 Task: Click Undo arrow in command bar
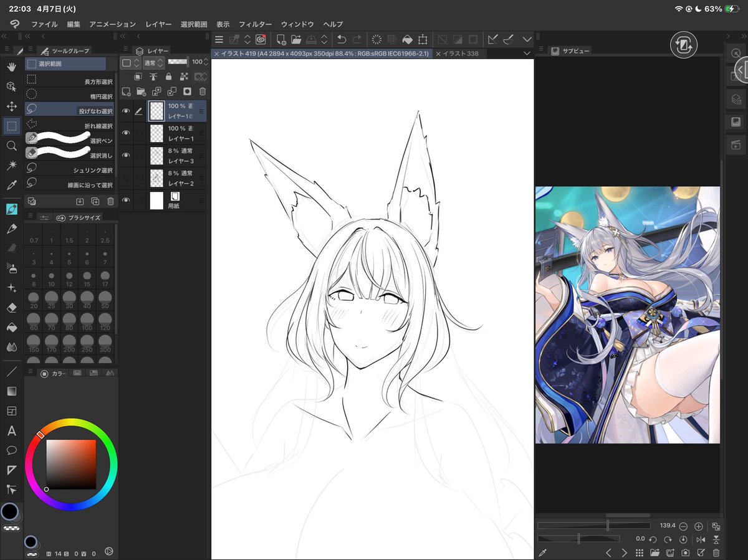(x=342, y=39)
